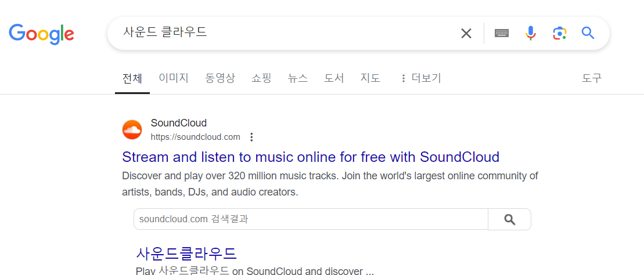Open the 뉴스 tab

pyautogui.click(x=298, y=78)
